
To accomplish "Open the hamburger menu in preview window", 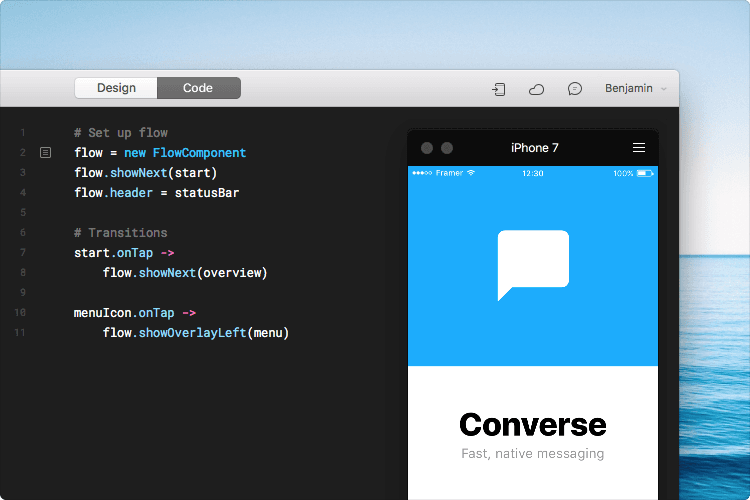I will (x=639, y=148).
